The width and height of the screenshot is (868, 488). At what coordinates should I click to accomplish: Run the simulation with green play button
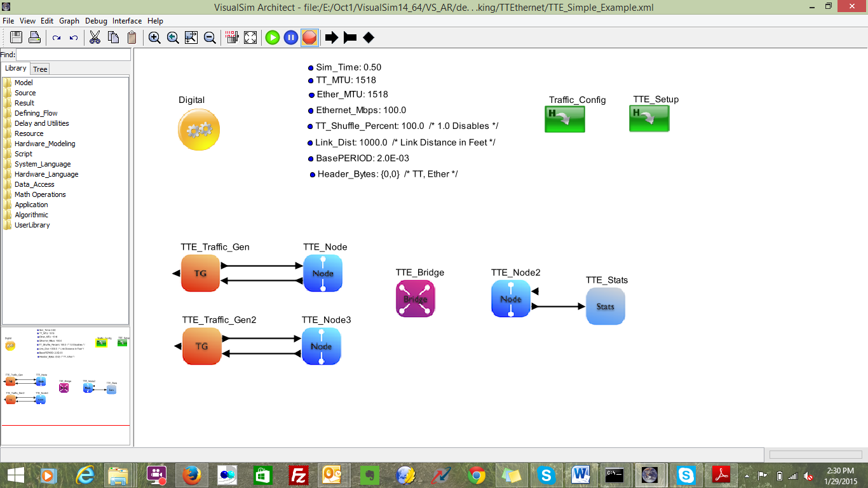[x=273, y=37]
